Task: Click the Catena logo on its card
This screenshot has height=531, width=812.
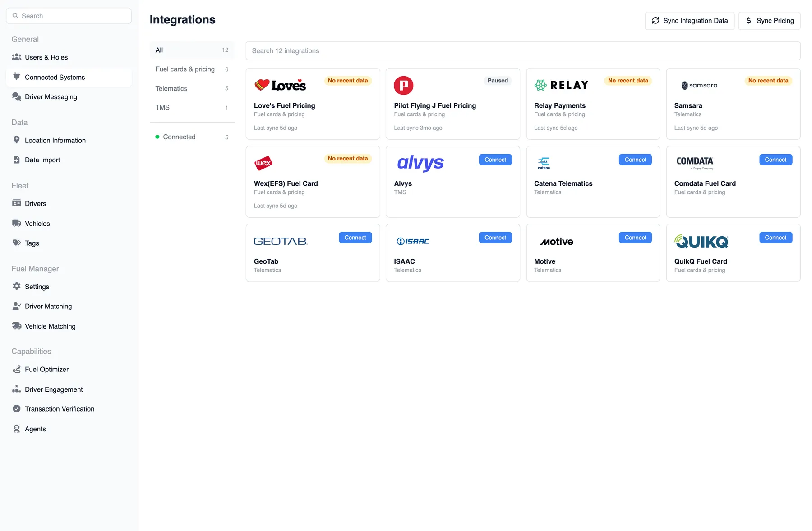Action: [x=544, y=163]
